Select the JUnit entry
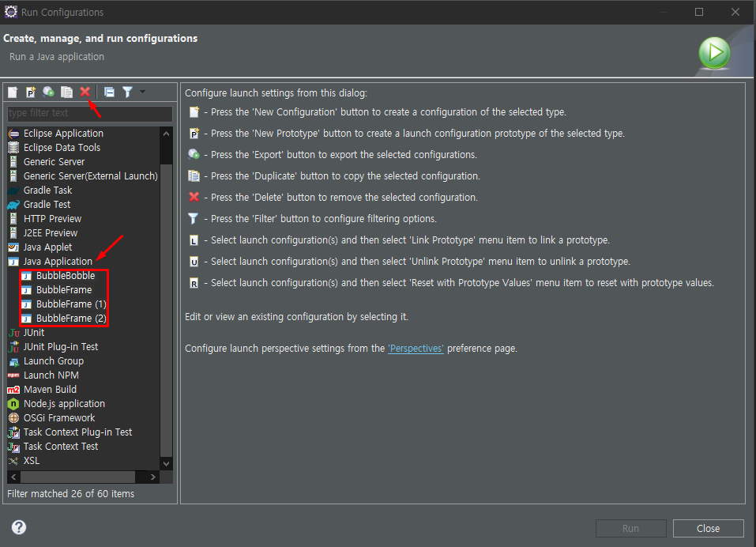756x547 pixels. coord(34,333)
